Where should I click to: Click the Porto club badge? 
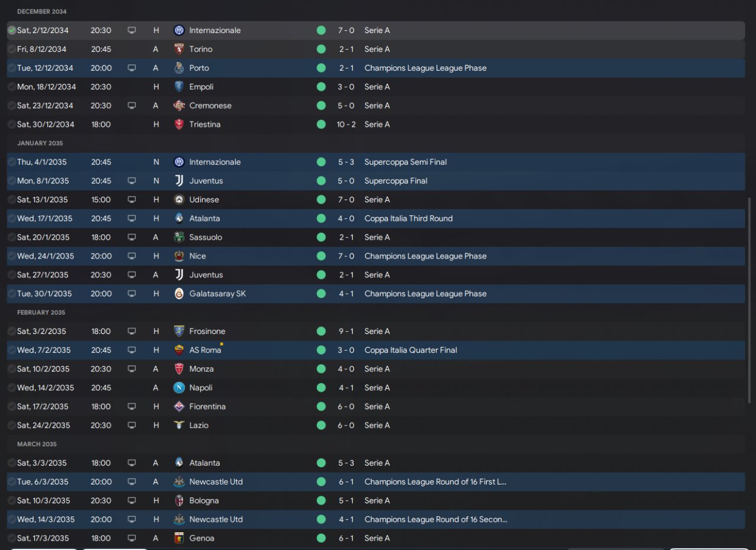(x=179, y=68)
